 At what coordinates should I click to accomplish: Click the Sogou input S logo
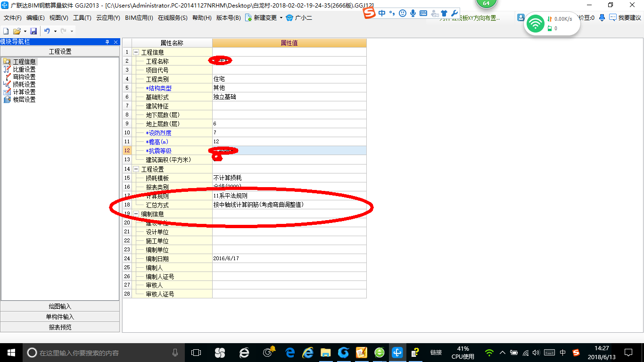tap(370, 14)
